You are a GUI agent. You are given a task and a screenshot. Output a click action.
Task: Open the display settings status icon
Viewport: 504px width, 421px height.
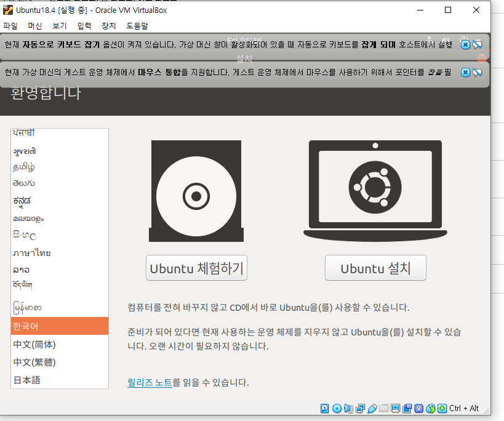click(395, 409)
